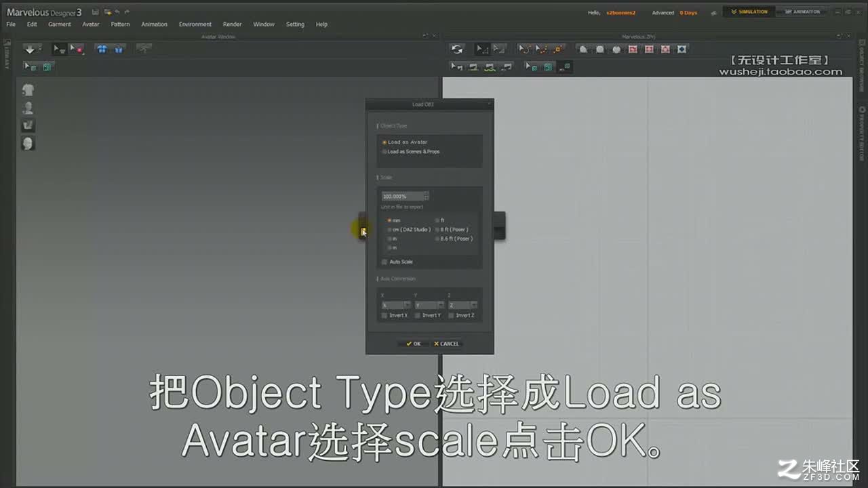The width and height of the screenshot is (868, 488).
Task: Select the rectangle pattern creation tool
Action: pyautogui.click(x=599, y=49)
